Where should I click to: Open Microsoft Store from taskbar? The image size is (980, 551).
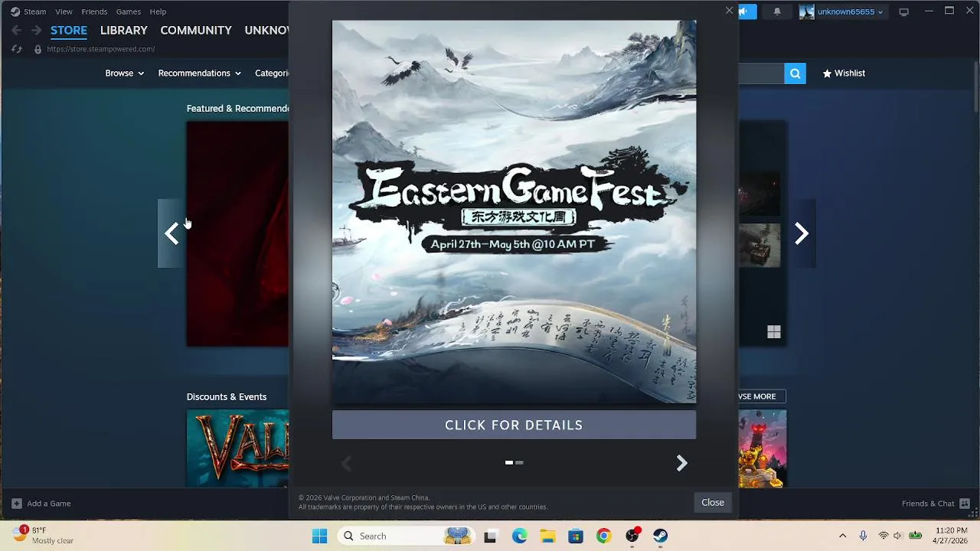pos(576,536)
